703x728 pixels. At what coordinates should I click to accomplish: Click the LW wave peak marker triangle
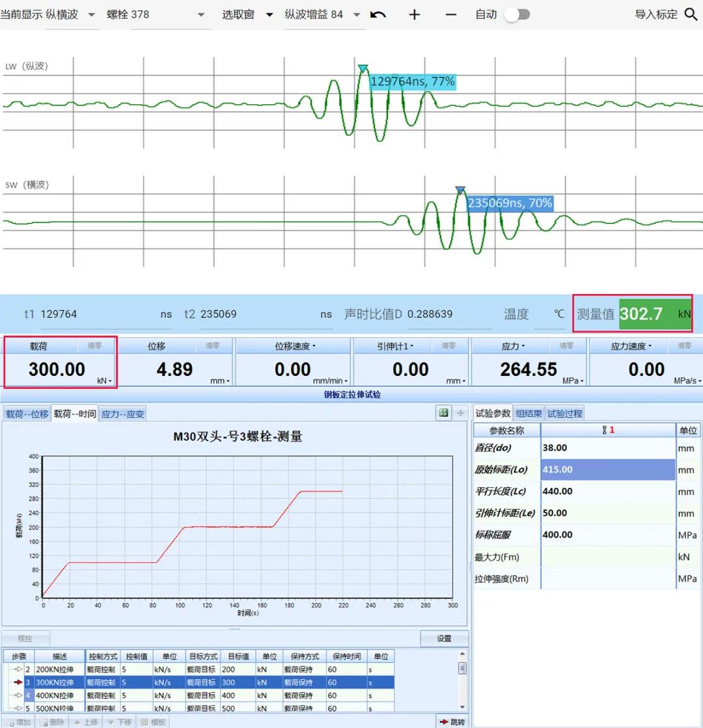point(363,68)
